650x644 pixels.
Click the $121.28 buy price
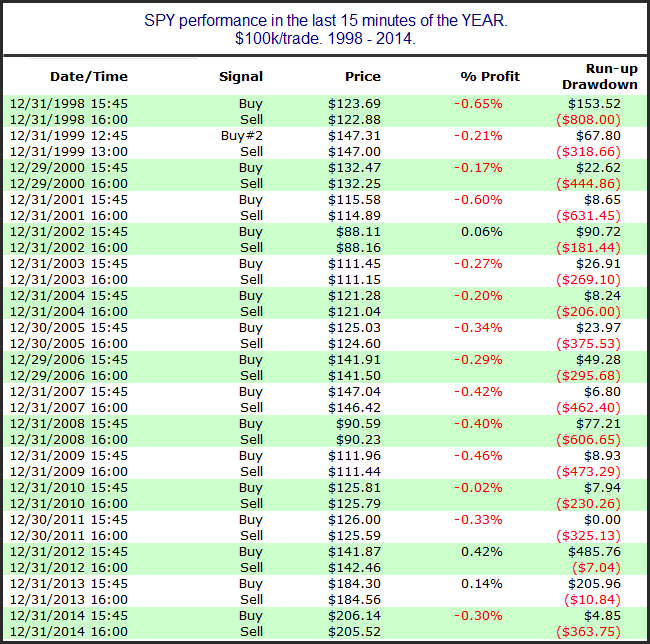[354, 296]
